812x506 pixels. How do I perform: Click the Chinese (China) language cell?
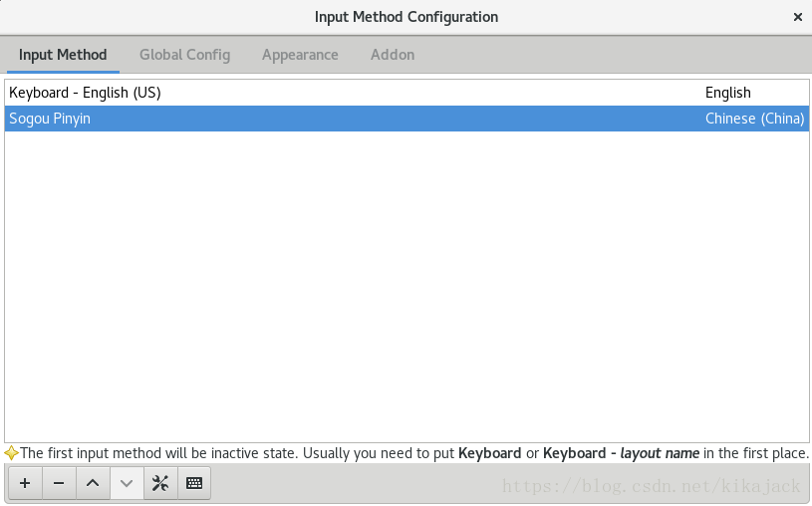click(754, 119)
